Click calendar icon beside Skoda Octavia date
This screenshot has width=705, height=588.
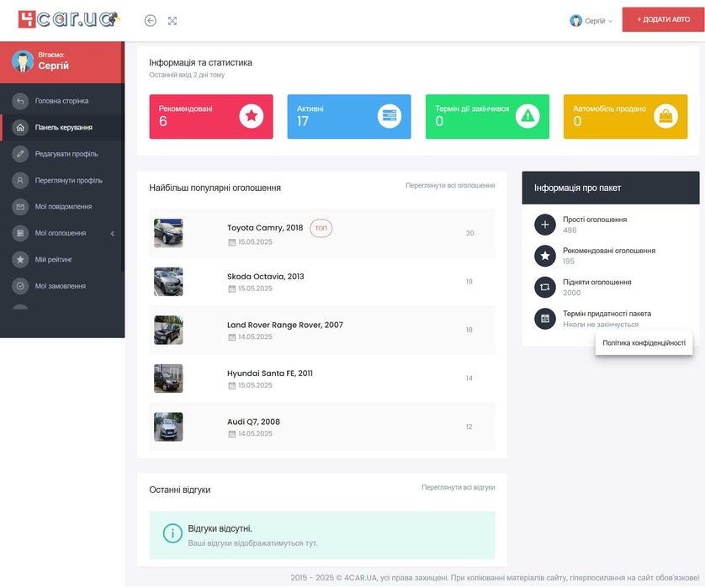[232, 289]
